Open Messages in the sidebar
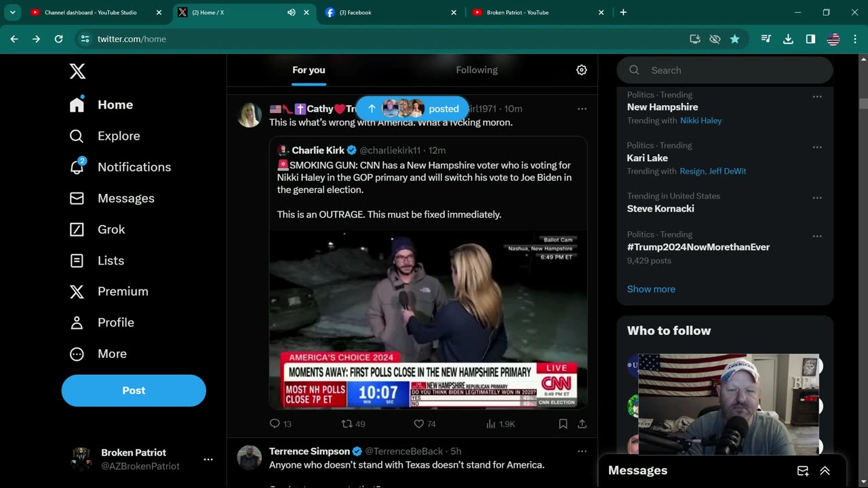868x488 pixels. 113,198
